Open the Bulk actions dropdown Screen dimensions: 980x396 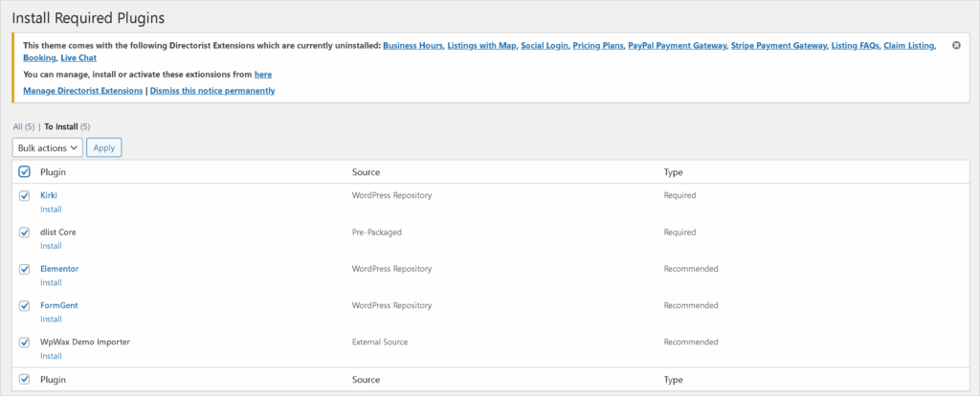coord(47,148)
